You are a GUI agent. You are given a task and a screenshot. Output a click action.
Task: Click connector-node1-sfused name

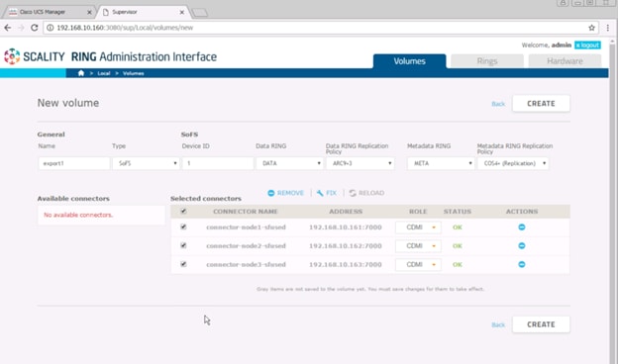(x=246, y=227)
